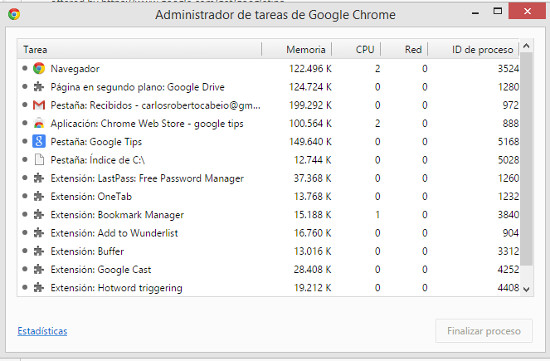Select the Extensión: Hotword triggering row
This screenshot has width=550, height=361.
pos(268,287)
